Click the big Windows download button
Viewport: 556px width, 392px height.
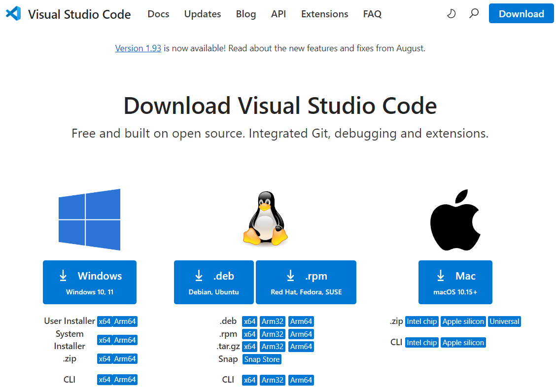(x=90, y=283)
